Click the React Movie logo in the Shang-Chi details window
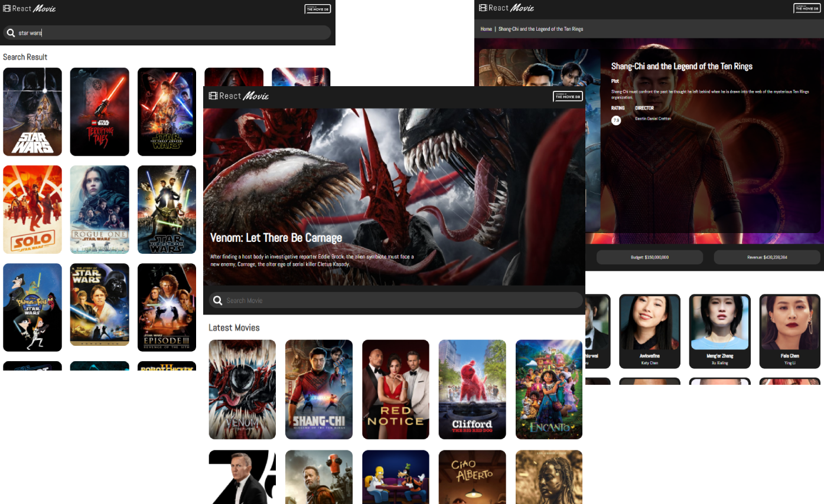 pos(506,8)
